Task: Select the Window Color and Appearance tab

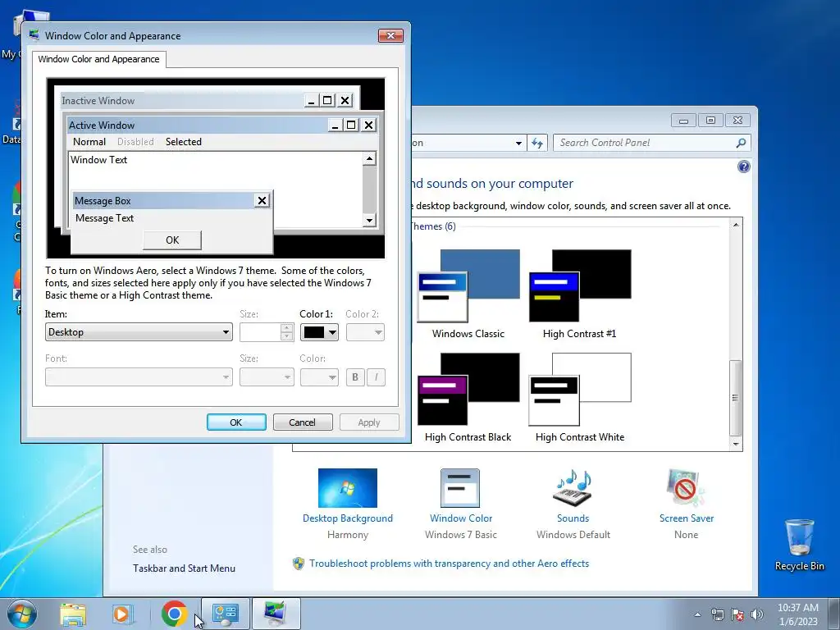Action: (x=98, y=59)
